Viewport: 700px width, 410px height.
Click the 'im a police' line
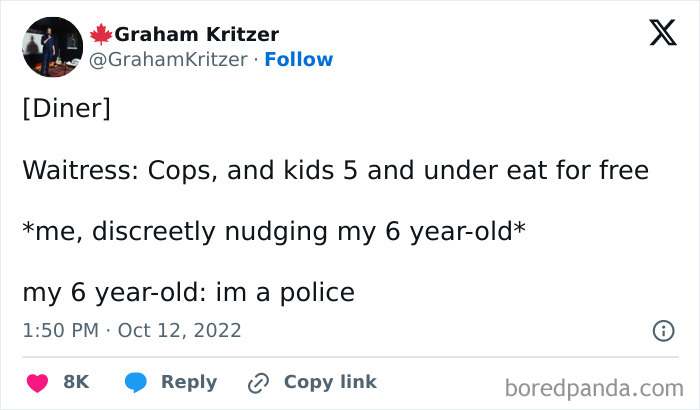[x=188, y=293]
